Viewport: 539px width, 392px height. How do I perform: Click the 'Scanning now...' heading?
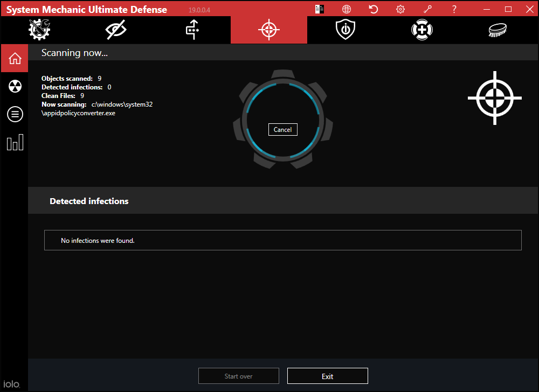(74, 53)
